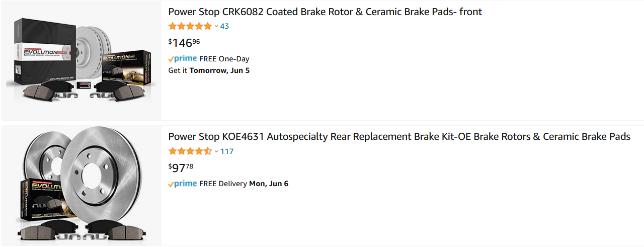644x247 pixels.
Task: Open the 117 customer reviews link
Action: tap(227, 151)
